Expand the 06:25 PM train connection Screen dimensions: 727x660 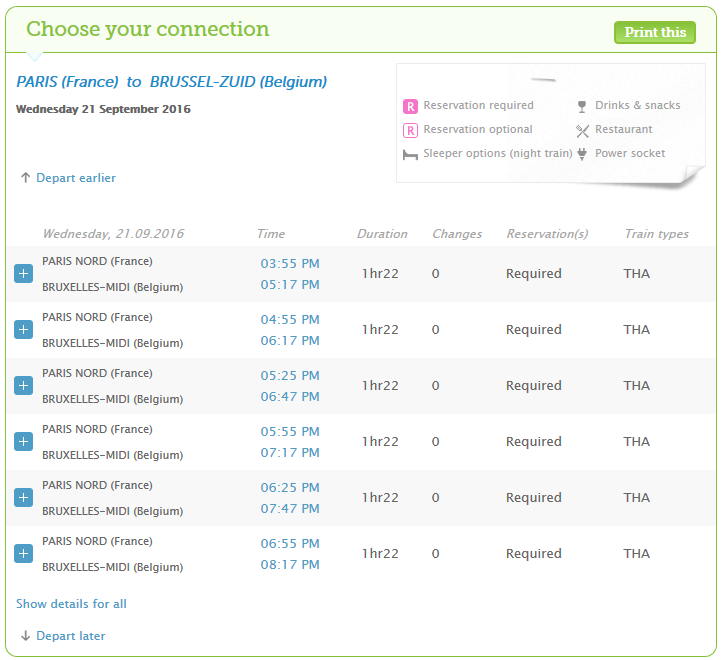pos(23,498)
